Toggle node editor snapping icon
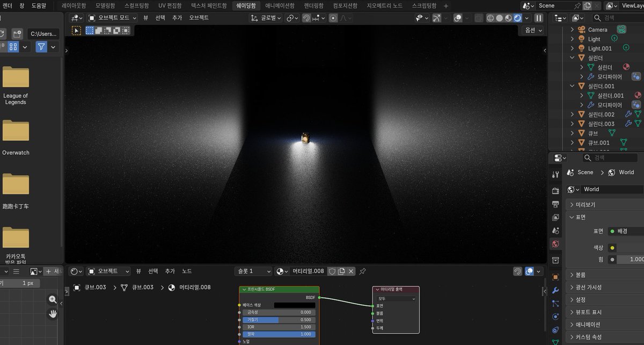Image resolution: width=644 pixels, height=345 pixels. pos(517,271)
